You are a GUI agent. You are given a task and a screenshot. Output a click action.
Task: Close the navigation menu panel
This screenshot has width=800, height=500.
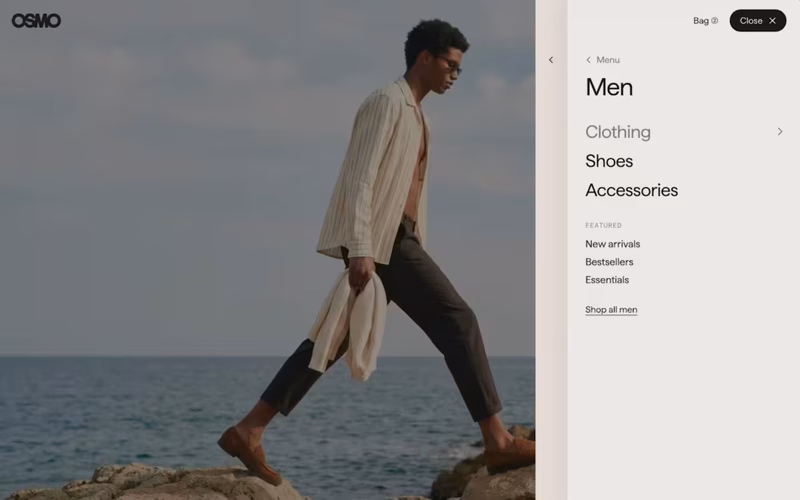coord(758,21)
